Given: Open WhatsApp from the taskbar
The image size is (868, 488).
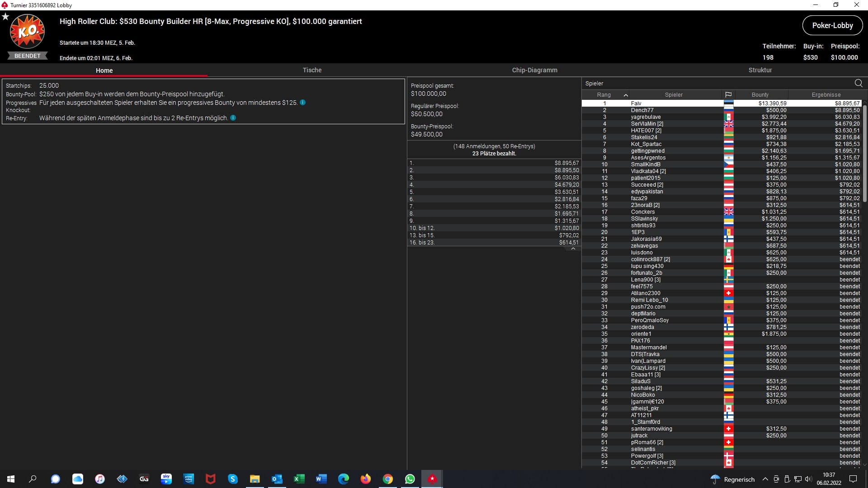Looking at the screenshot, I should (x=410, y=479).
